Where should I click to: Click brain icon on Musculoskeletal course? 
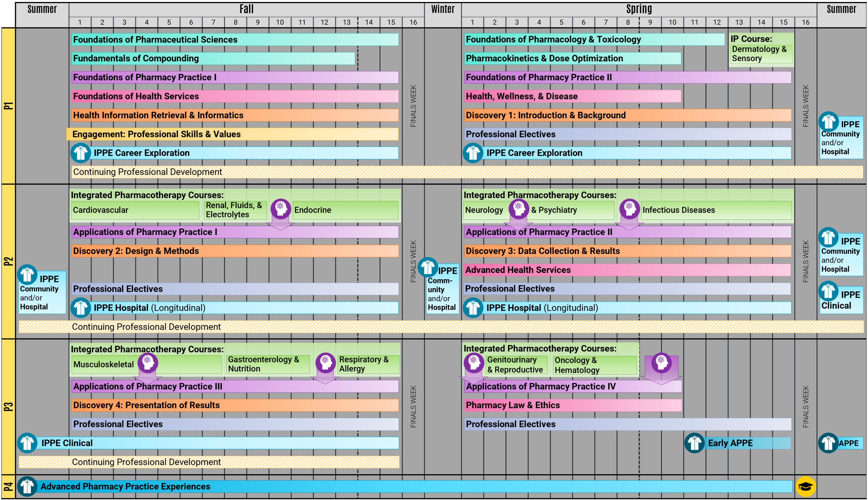[x=148, y=362]
